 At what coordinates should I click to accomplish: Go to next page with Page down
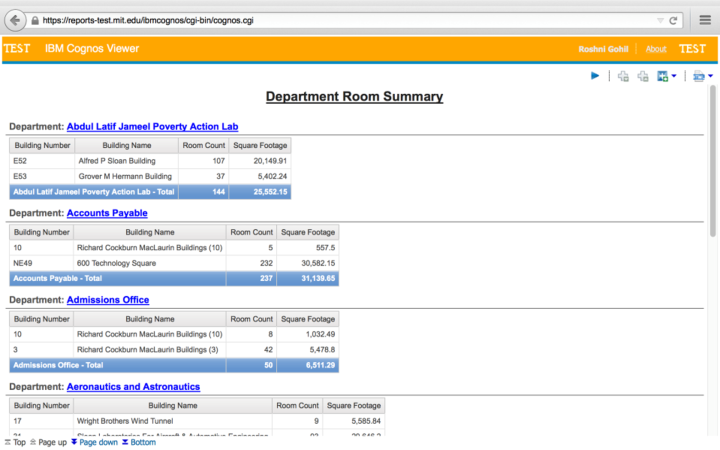94,442
